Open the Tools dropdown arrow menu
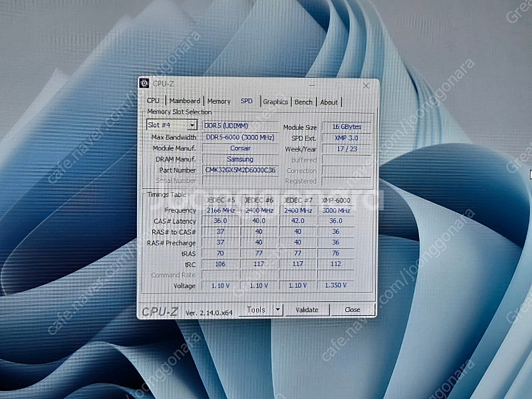 278,309
